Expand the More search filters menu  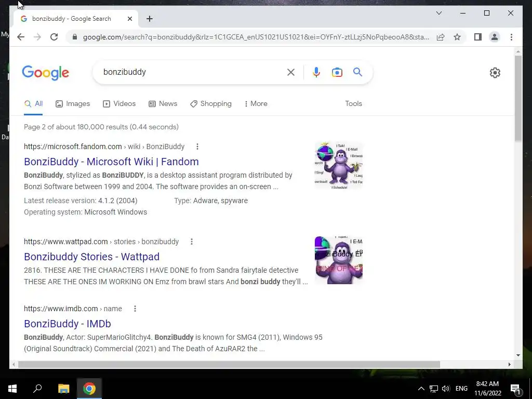256,104
